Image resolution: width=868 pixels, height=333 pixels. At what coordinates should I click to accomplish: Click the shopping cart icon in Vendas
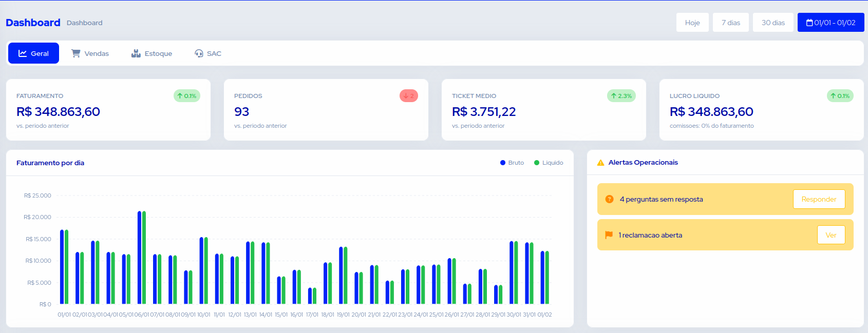[x=76, y=53]
